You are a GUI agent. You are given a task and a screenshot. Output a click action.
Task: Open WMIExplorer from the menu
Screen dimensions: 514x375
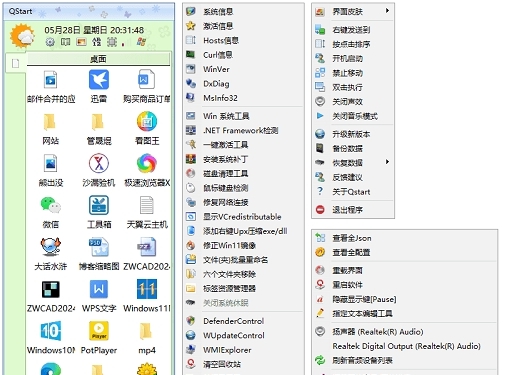[243, 350]
